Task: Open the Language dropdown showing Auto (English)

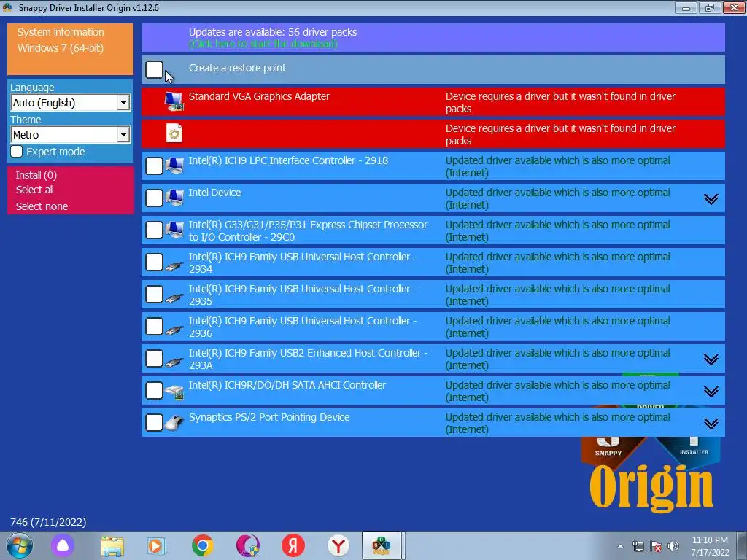Action: click(x=71, y=103)
